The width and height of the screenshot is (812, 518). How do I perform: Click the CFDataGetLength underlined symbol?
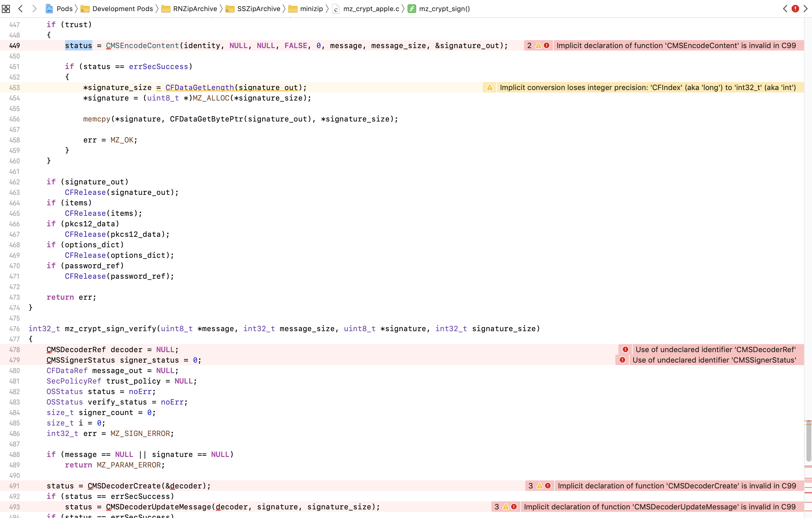coord(199,87)
